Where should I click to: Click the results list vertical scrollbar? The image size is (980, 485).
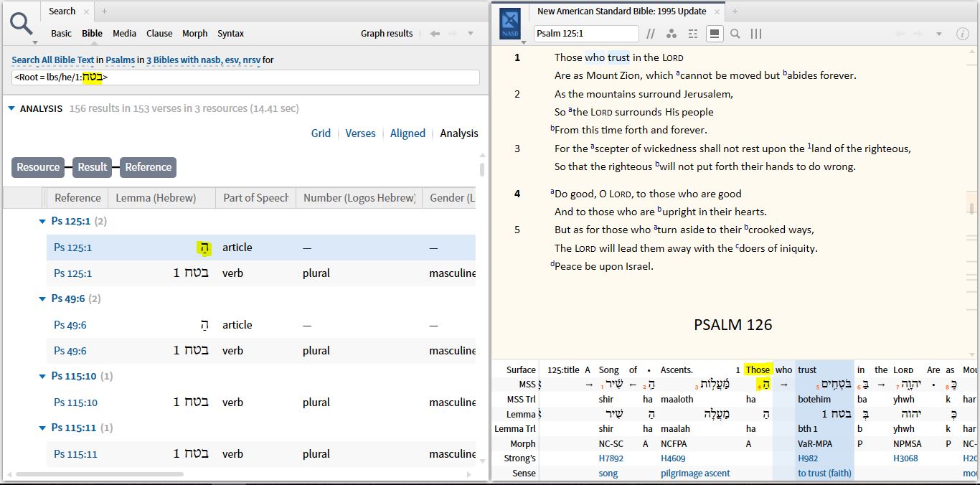pyautogui.click(x=482, y=170)
